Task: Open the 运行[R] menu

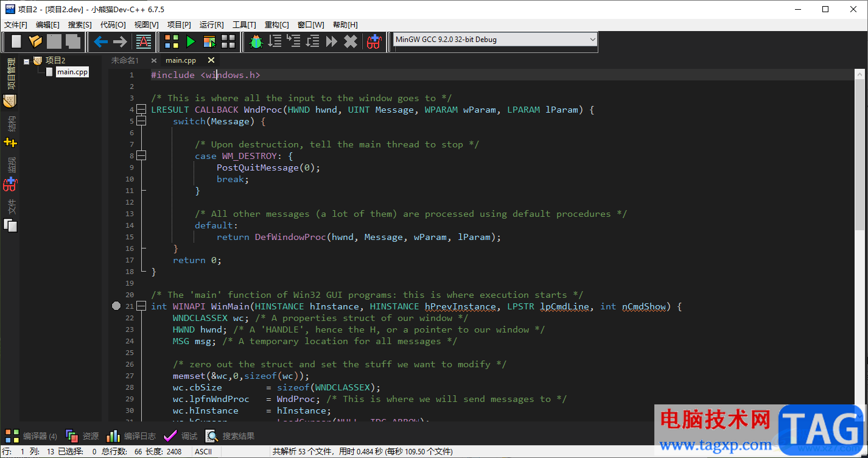Action: (x=211, y=24)
